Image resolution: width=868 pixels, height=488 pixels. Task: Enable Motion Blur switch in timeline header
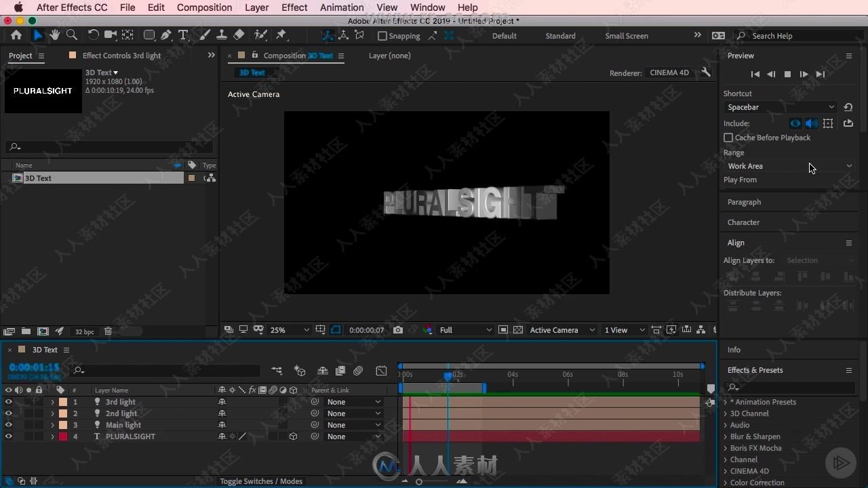pos(359,371)
